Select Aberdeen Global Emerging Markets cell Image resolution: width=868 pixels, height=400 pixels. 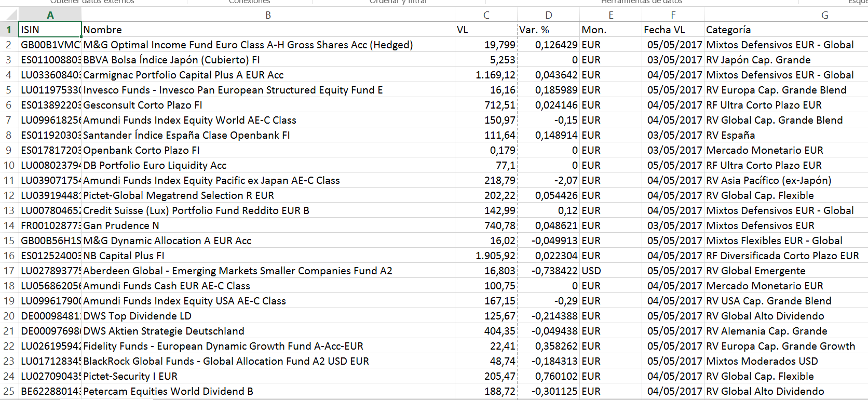[x=268, y=271]
